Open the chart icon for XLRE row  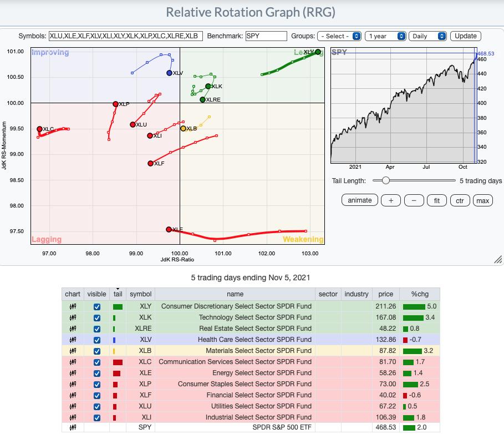pyautogui.click(x=73, y=329)
